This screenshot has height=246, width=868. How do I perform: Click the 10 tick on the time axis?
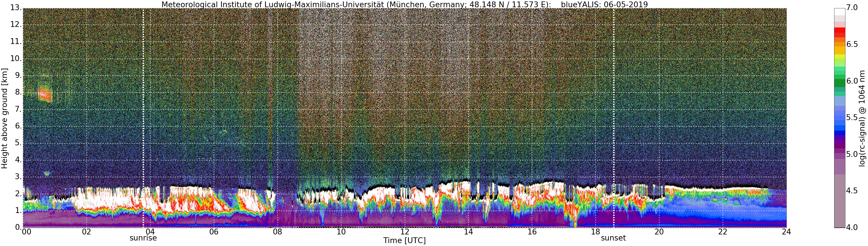point(341,232)
